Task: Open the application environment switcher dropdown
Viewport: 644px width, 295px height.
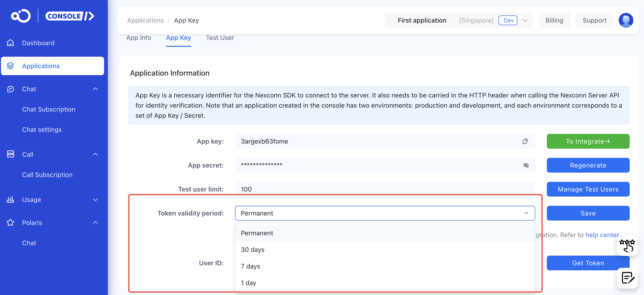Action: coord(525,20)
